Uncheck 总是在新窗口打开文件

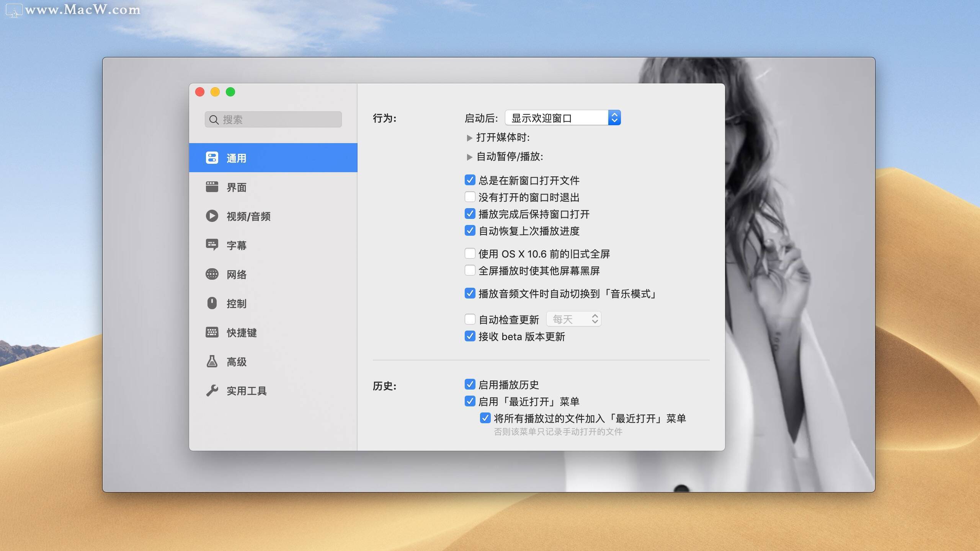pos(470,180)
